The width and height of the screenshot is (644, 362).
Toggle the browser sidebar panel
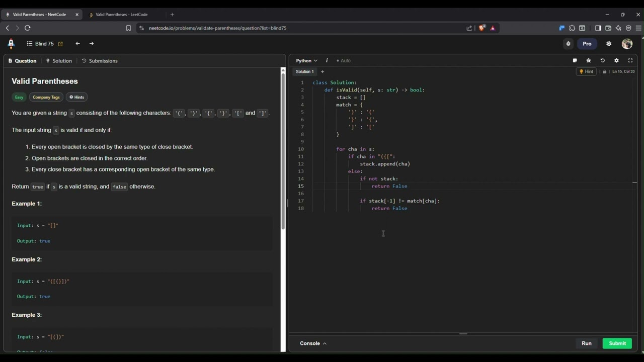[598, 28]
